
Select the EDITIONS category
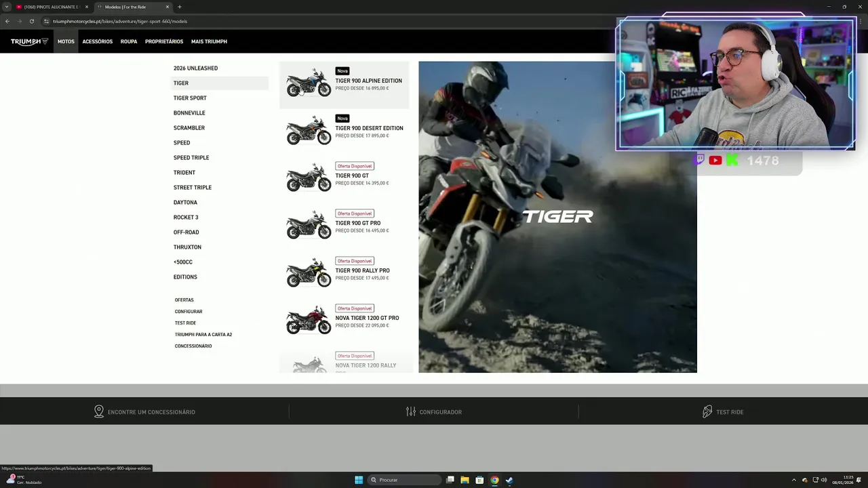tap(185, 277)
